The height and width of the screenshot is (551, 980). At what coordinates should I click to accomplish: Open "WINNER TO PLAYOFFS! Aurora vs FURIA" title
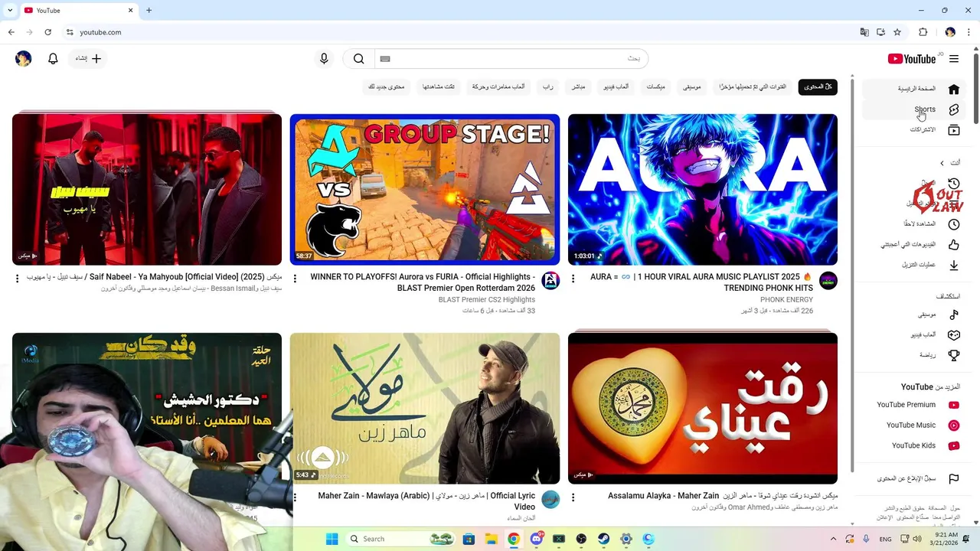pyautogui.click(x=423, y=282)
